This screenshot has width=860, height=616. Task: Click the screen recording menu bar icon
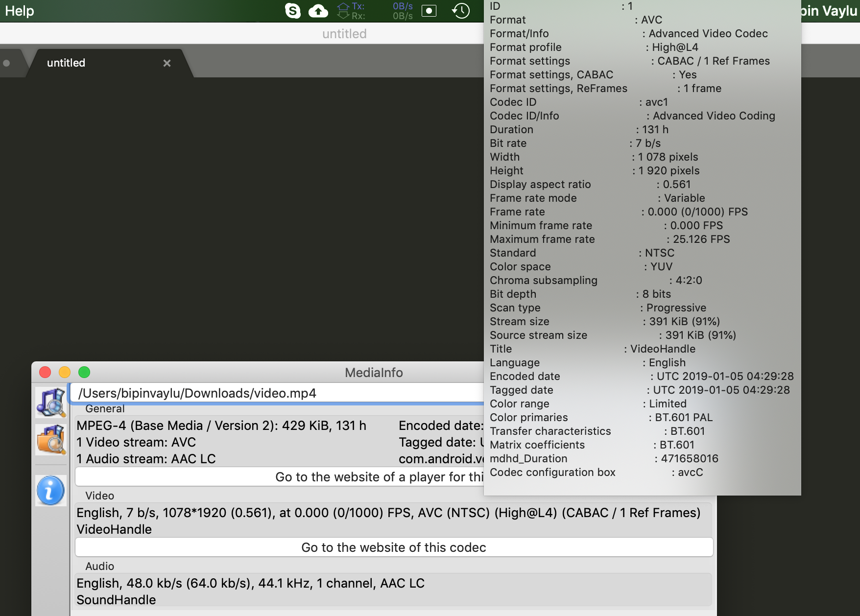(429, 11)
